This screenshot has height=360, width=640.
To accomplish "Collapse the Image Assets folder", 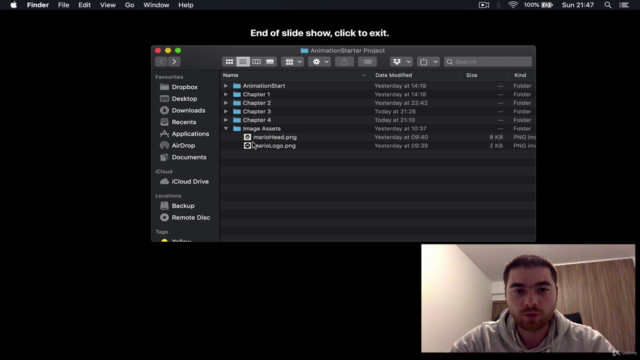I will [x=226, y=129].
